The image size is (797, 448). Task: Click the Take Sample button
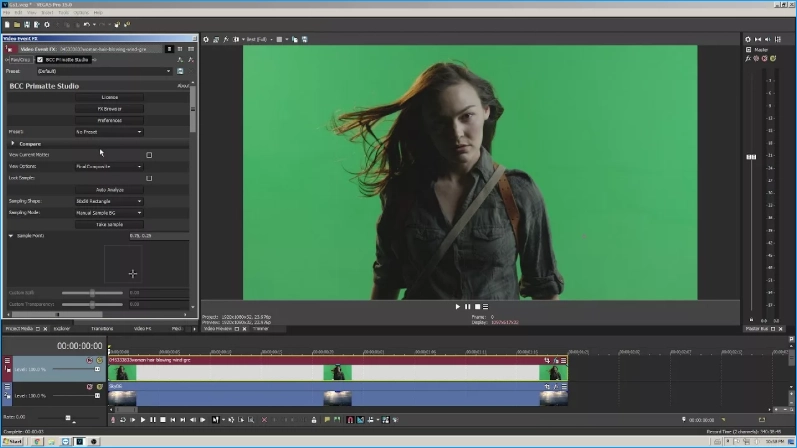(109, 224)
